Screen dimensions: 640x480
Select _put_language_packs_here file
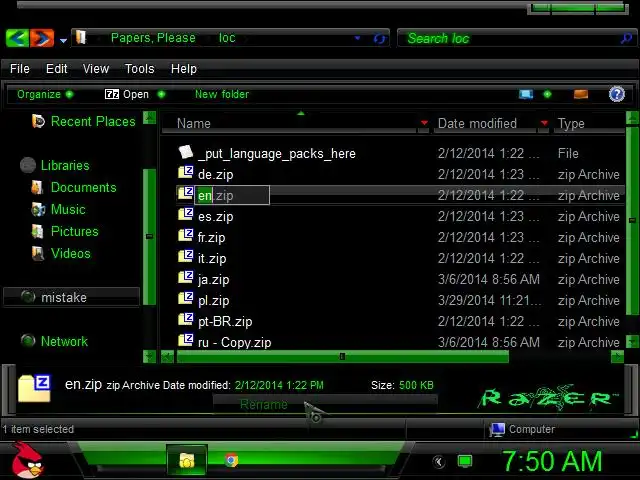tap(277, 153)
